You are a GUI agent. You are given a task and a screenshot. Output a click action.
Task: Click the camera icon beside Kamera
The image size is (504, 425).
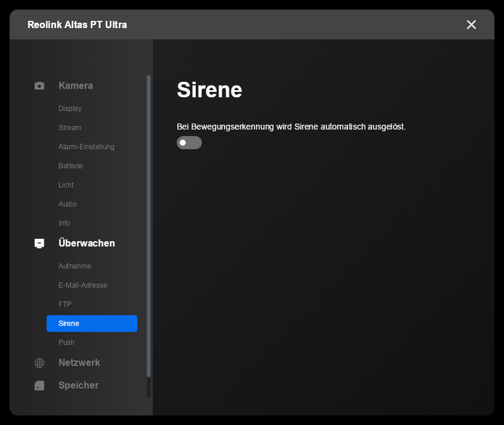[x=39, y=86]
